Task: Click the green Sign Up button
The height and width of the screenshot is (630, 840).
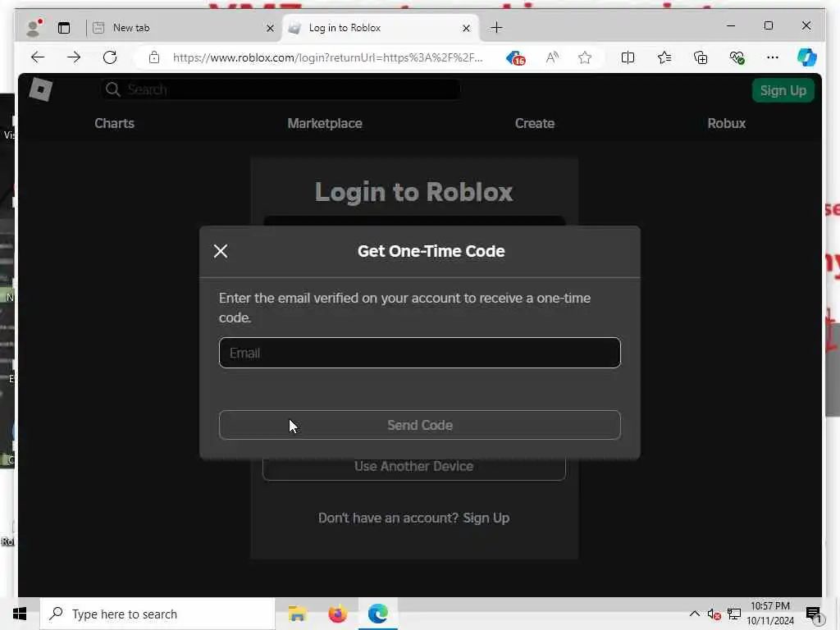Action: click(783, 90)
